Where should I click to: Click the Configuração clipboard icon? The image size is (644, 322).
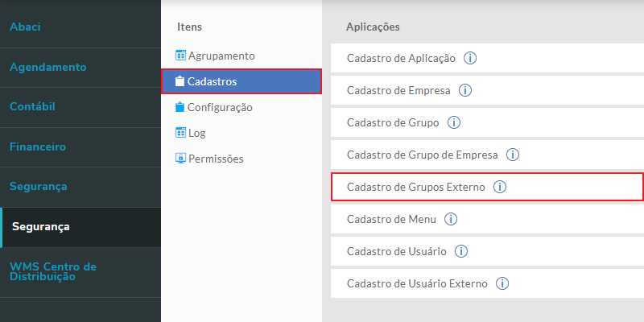(x=180, y=107)
